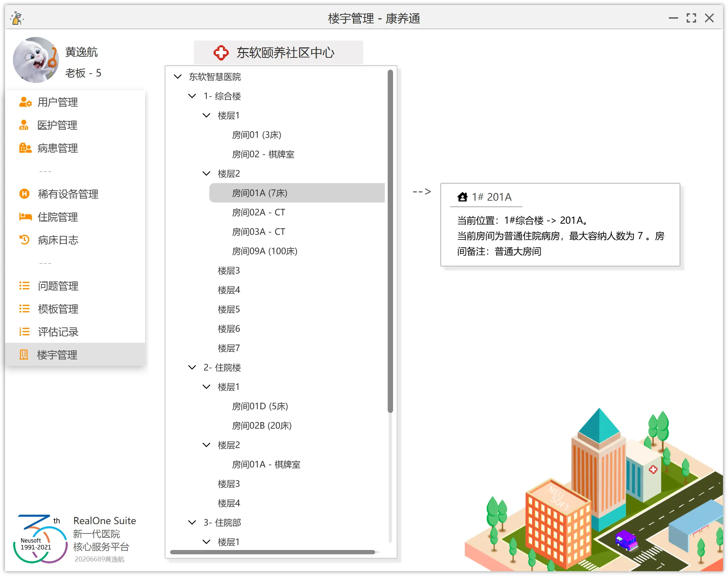This screenshot has height=578, width=728.
Task: Collapse the 东软智慧医院 root node
Action: [x=178, y=76]
